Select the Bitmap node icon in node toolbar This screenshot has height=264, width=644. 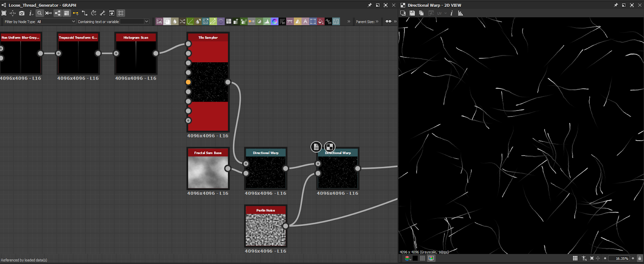pyautogui.click(x=159, y=22)
